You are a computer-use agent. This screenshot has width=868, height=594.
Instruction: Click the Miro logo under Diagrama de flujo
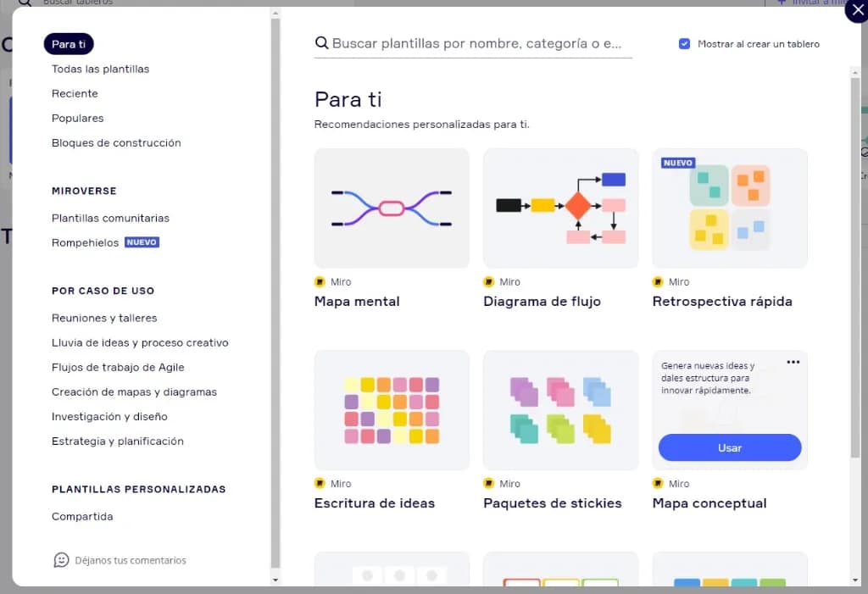pyautogui.click(x=489, y=282)
